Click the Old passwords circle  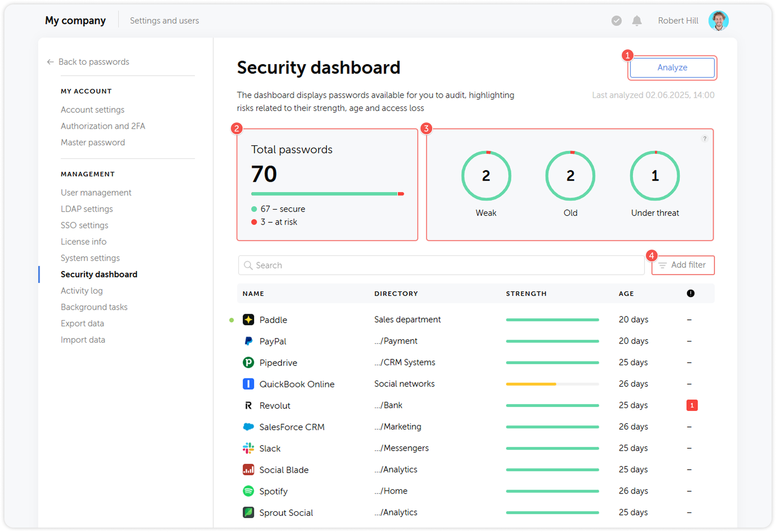[570, 176]
